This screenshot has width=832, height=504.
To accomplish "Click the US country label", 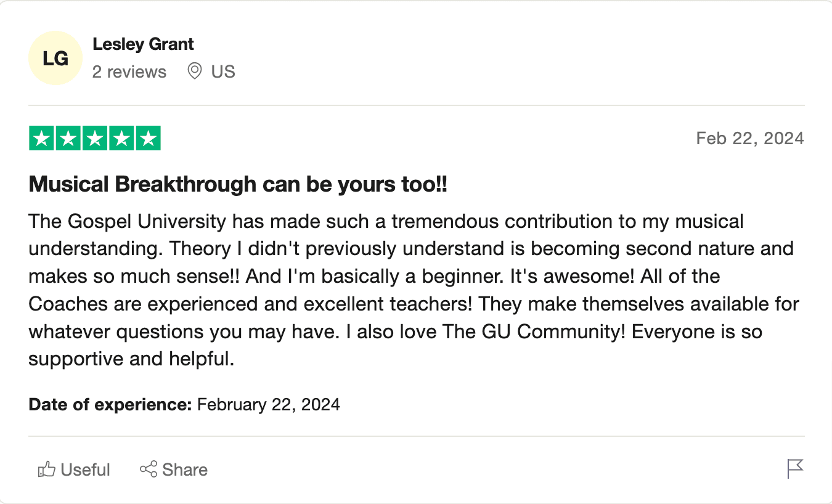I will [223, 72].
